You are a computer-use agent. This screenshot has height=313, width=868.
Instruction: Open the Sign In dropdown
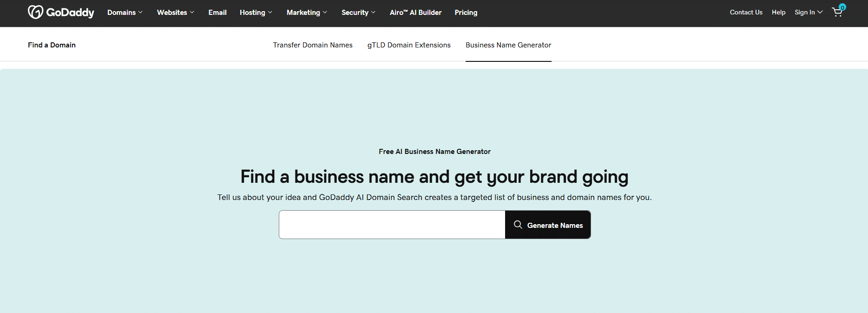(x=809, y=13)
